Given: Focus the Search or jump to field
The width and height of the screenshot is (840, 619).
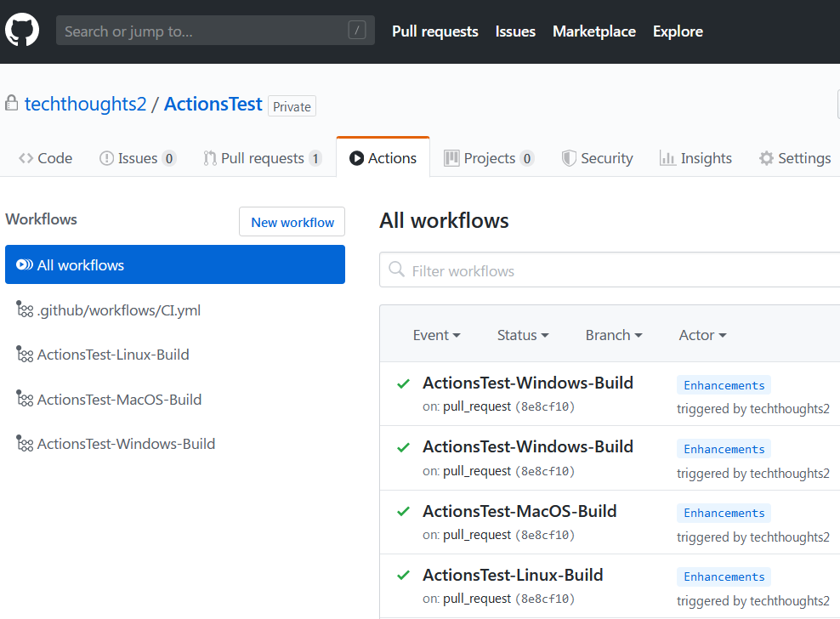Looking at the screenshot, I should [x=215, y=31].
